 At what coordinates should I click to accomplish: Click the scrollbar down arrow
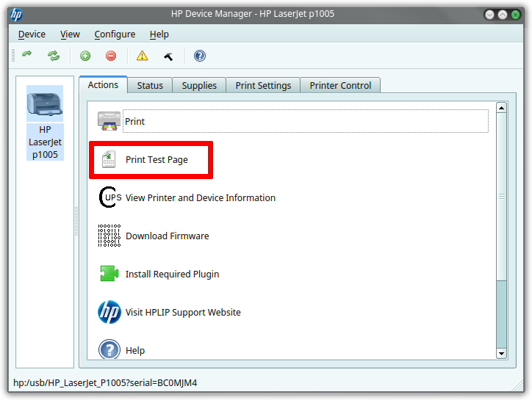(501, 354)
